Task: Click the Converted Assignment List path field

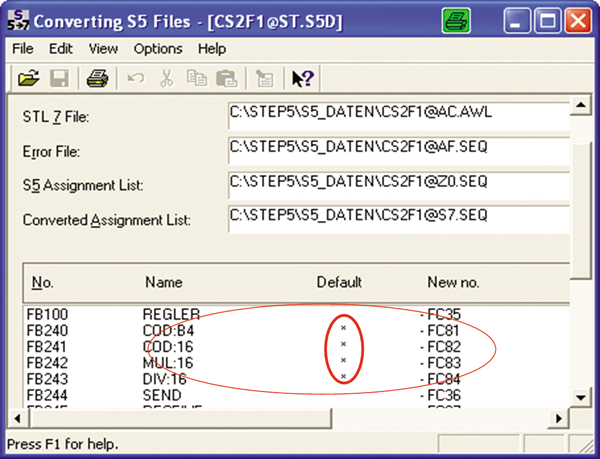Action: tap(399, 219)
